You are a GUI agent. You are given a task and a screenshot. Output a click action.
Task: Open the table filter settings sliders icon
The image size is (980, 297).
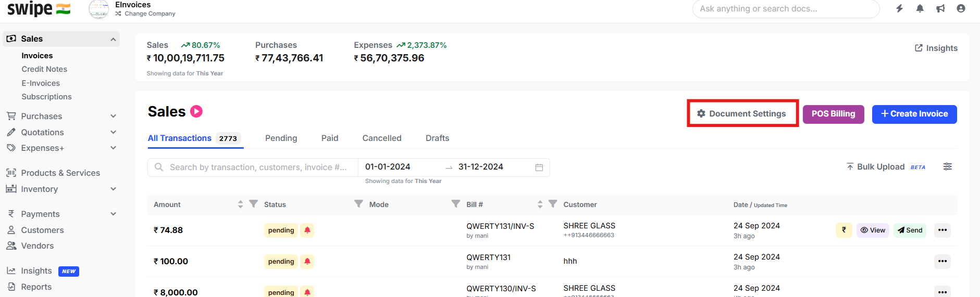pos(947,166)
